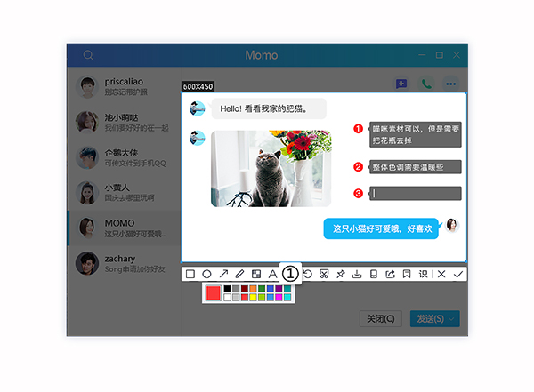Confirm the screenshot with checkmark icon

click(x=458, y=274)
